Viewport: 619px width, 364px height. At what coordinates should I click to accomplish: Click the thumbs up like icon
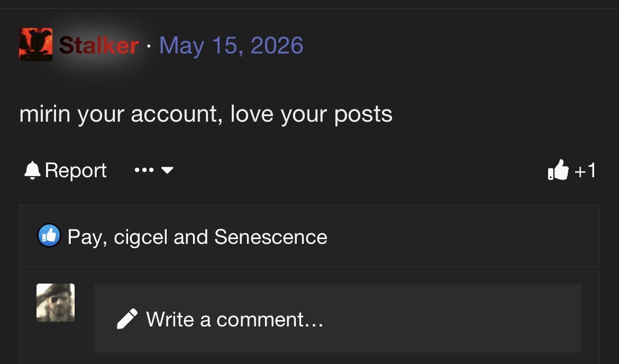click(x=558, y=170)
